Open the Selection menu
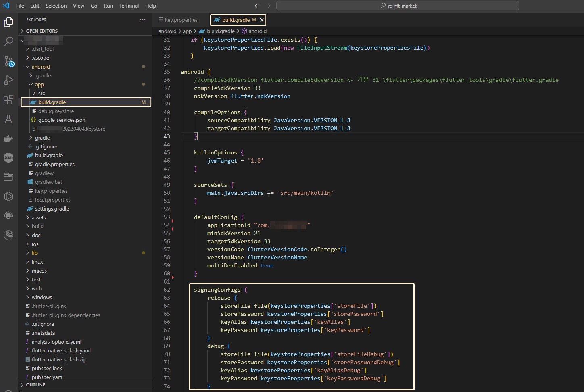This screenshot has height=392, width=584. [56, 6]
